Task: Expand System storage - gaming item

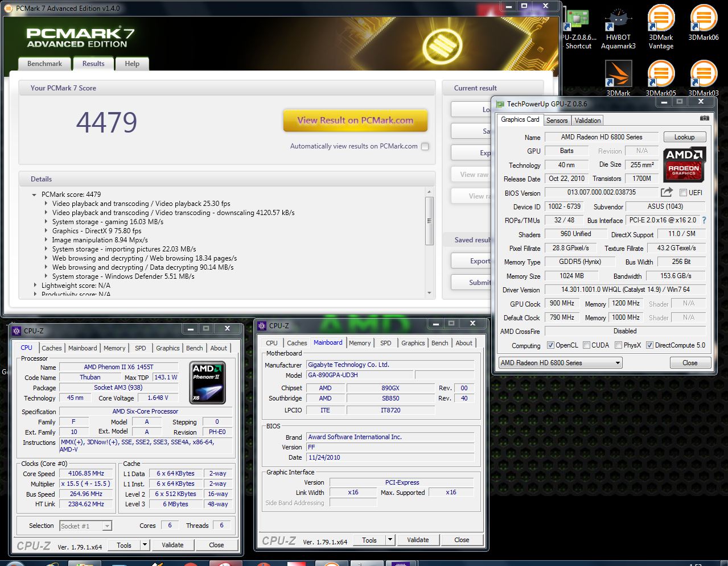Action: pyautogui.click(x=46, y=222)
